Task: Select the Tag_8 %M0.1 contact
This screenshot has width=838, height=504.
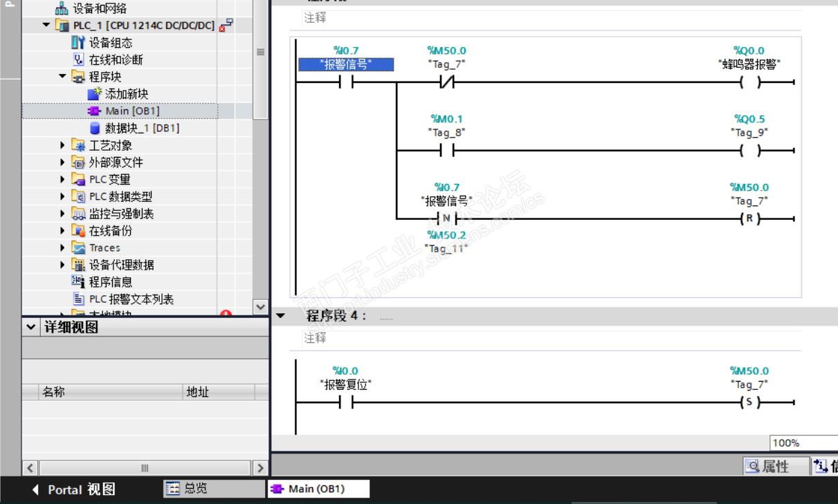Action: [x=446, y=151]
